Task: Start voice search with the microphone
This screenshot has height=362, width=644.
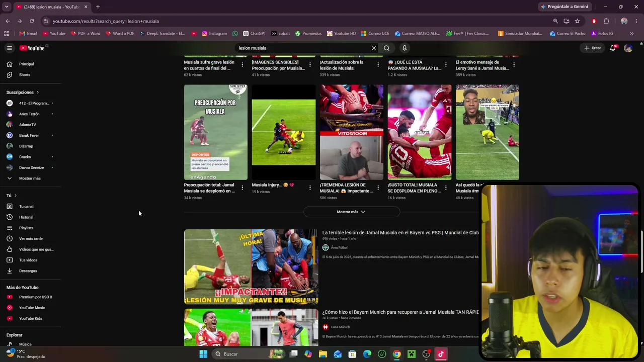Action: (405, 48)
